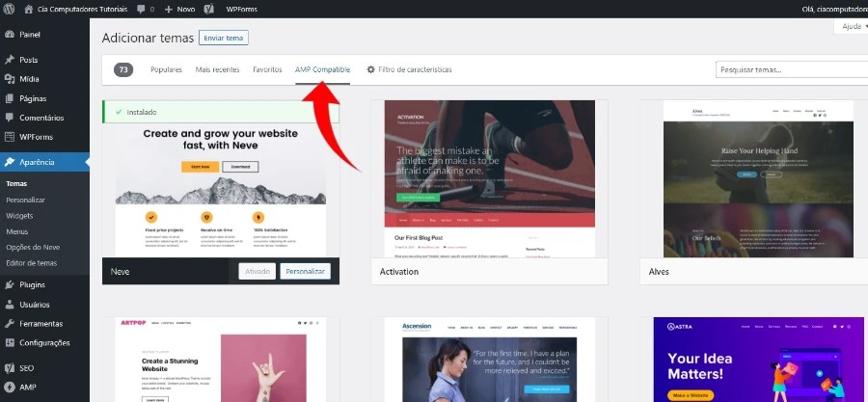Select the AMP Compatible tab
The image size is (868, 402).
(323, 69)
